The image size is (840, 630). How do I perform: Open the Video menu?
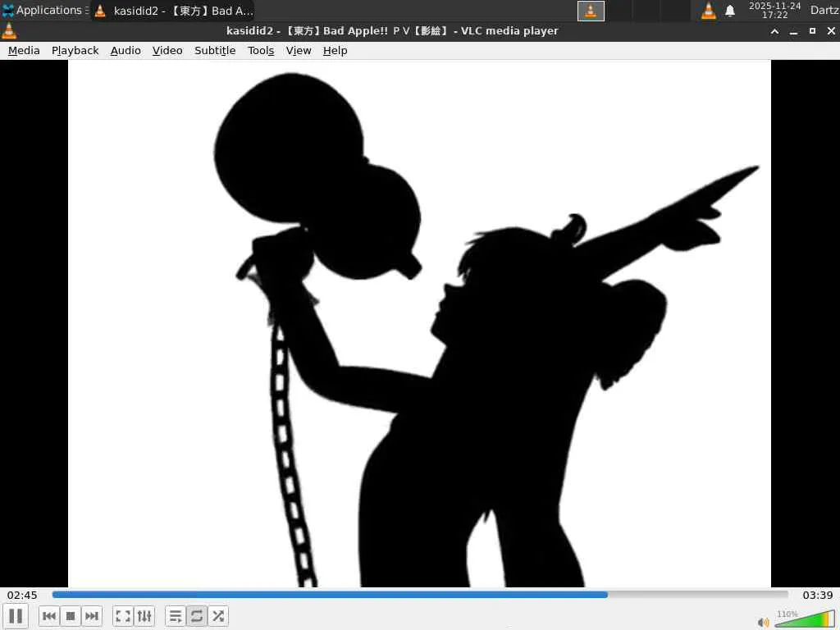pos(167,50)
